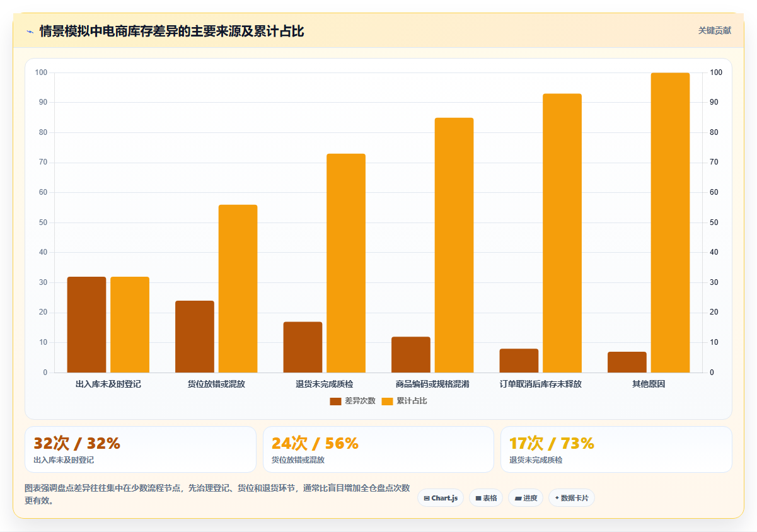Select the 17次 / 73% data card
Image resolution: width=757 pixels, height=532 pixels.
tap(616, 449)
